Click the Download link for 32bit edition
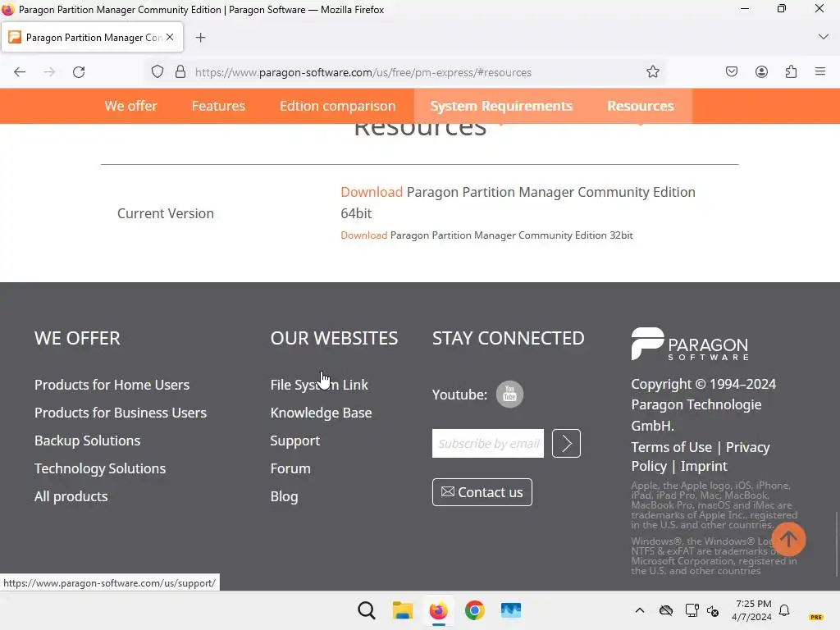 (363, 235)
